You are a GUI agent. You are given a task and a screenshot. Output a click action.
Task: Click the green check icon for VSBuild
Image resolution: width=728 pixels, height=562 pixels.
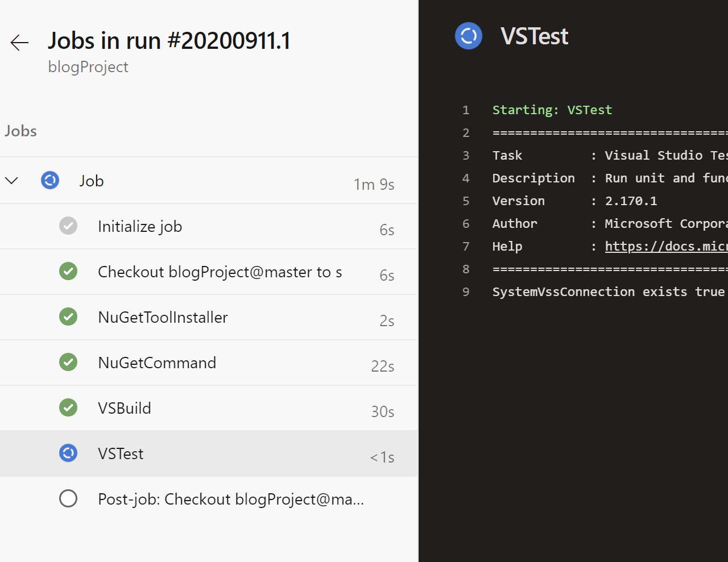68,408
